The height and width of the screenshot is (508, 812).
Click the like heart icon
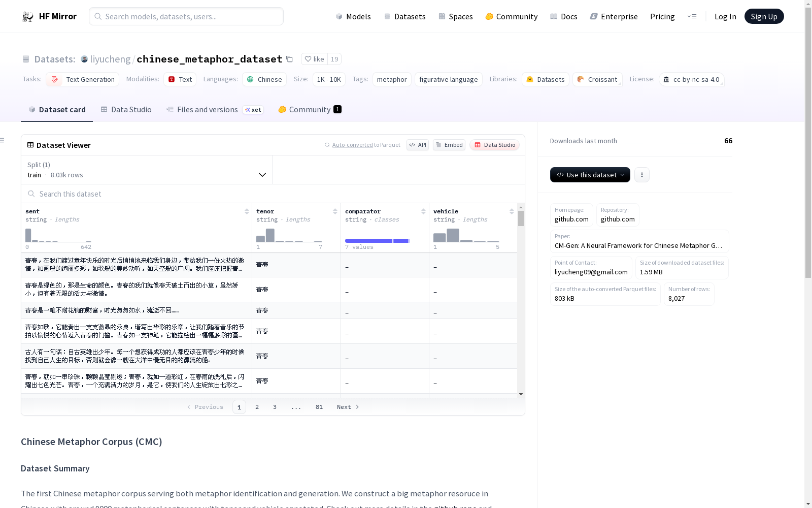coord(308,59)
